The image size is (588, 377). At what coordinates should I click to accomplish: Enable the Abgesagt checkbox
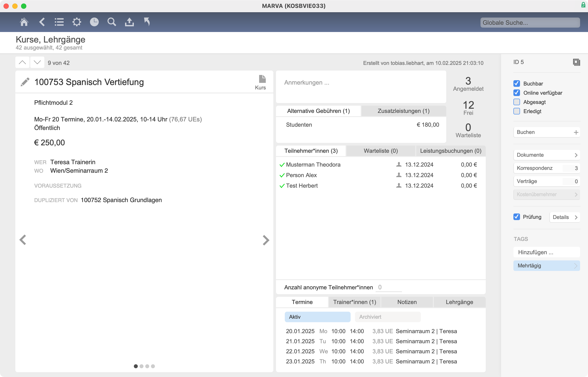click(516, 102)
